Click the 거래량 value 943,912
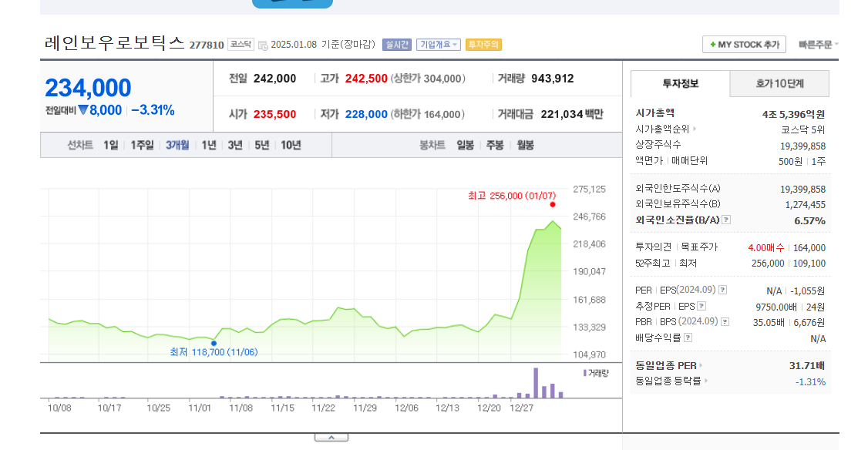Screen dimensions: 868x450 tap(553, 79)
